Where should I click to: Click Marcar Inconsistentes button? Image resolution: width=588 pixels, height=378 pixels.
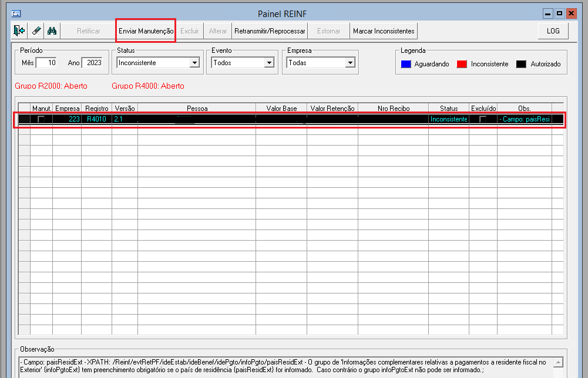(x=384, y=31)
